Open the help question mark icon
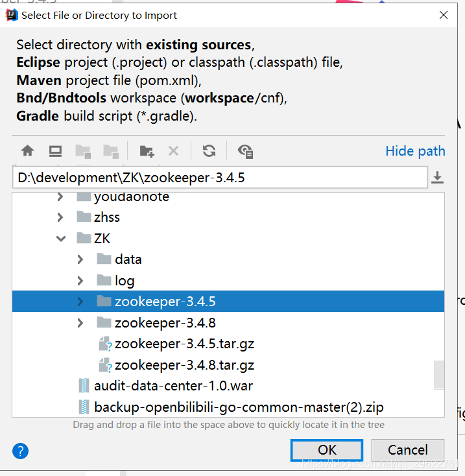465x476 pixels. click(20, 451)
